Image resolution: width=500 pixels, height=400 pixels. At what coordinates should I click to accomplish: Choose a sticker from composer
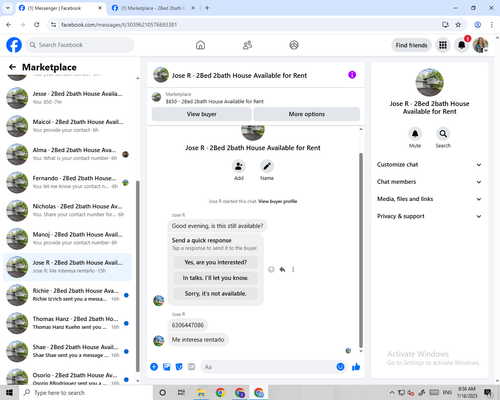point(179,367)
